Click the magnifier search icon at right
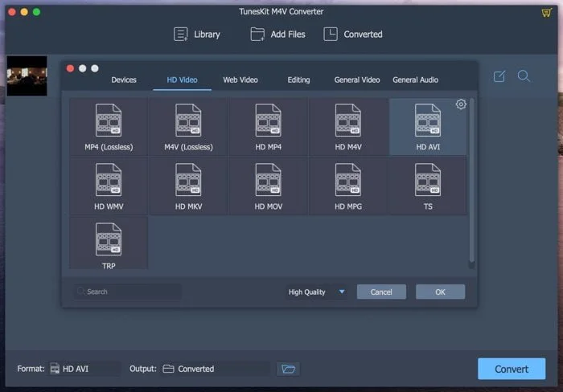This screenshot has height=392, width=563. coord(524,76)
